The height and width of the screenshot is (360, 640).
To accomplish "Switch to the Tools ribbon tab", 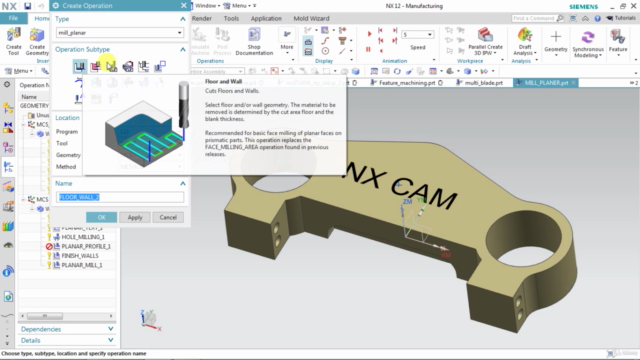I will 231,18.
